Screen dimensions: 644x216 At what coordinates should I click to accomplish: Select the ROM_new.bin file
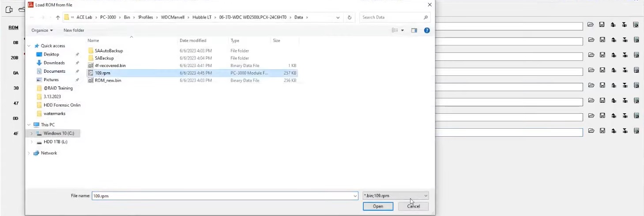(105, 81)
